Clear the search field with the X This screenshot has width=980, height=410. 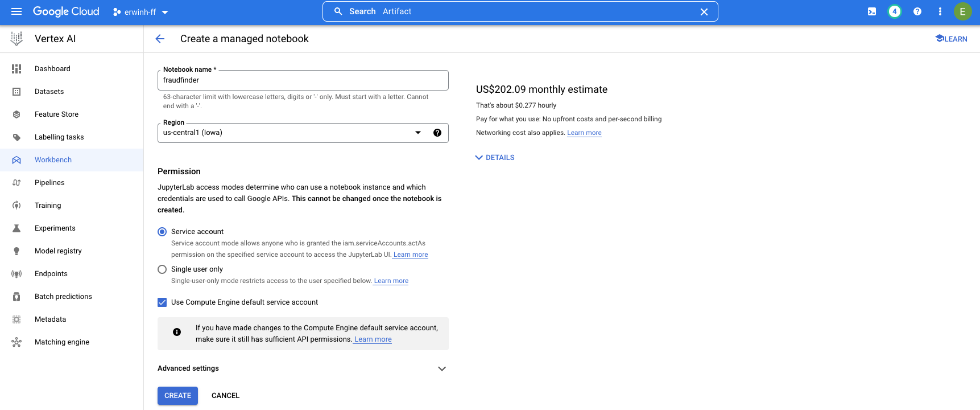pos(704,11)
